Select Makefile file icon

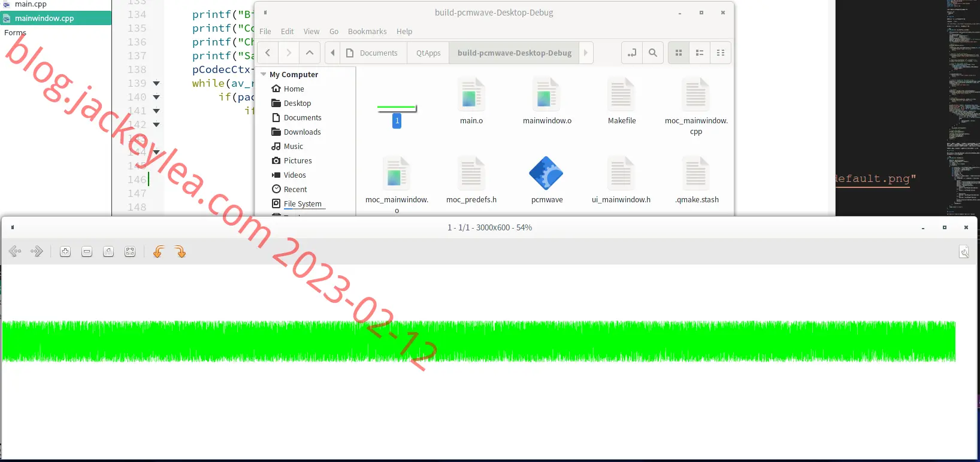coord(622,95)
